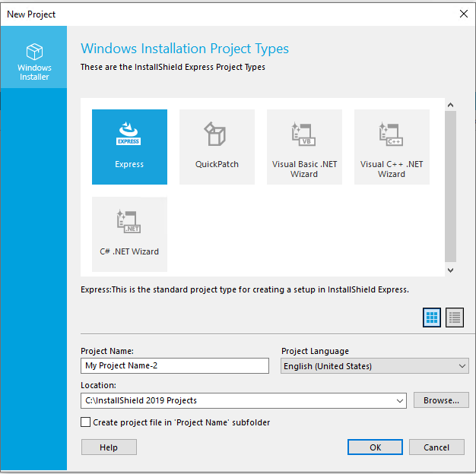Viewport: 476px width, 474px height.
Task: Choose the QuickPatch project type
Action: [217, 147]
